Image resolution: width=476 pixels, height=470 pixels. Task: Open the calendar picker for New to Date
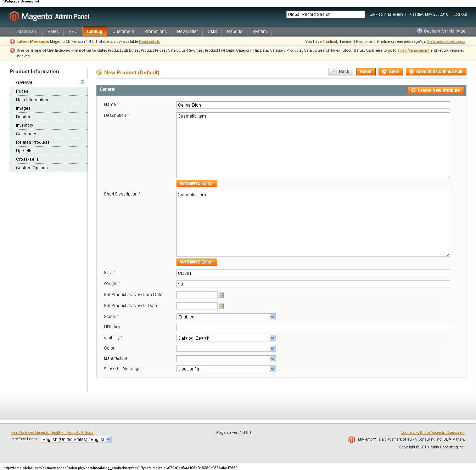[x=221, y=306]
